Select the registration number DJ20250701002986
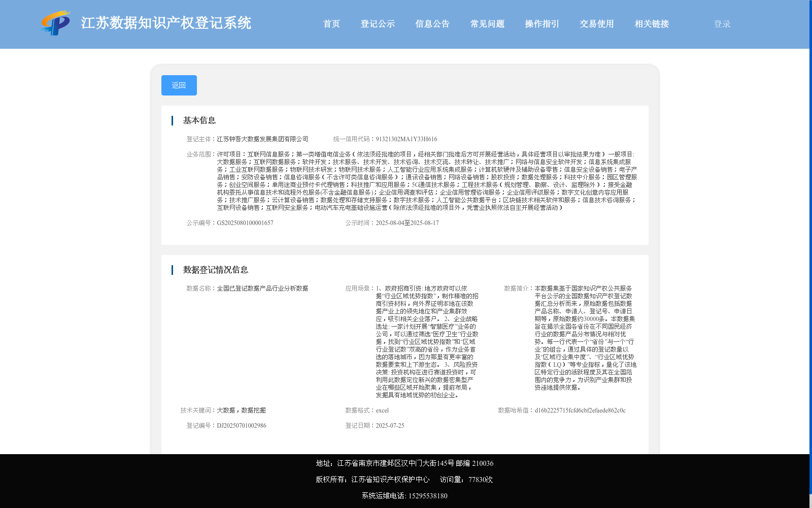The height and width of the screenshot is (508, 812). 242,425
